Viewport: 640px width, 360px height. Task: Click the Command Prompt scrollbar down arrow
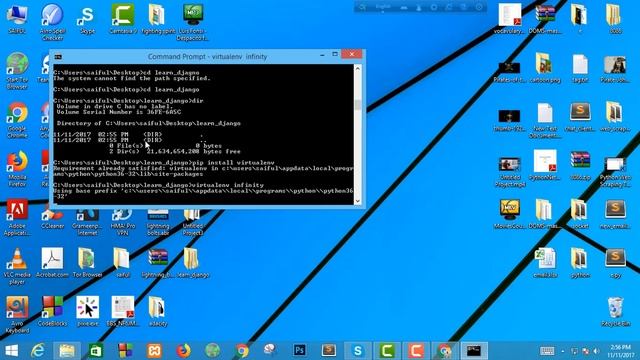click(x=358, y=200)
